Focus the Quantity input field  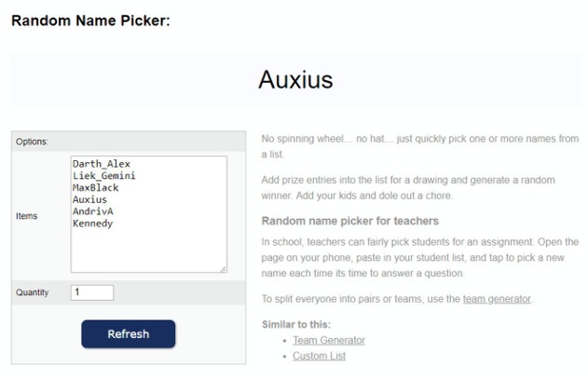pos(92,292)
